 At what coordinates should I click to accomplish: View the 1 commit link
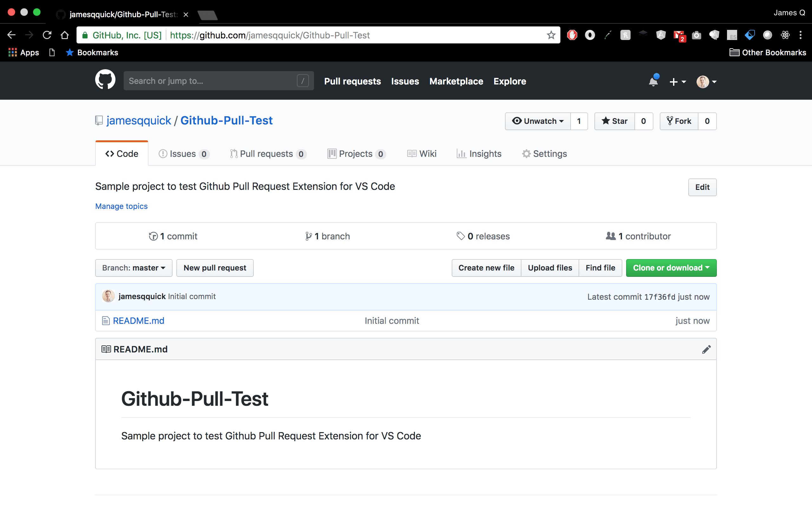point(173,236)
